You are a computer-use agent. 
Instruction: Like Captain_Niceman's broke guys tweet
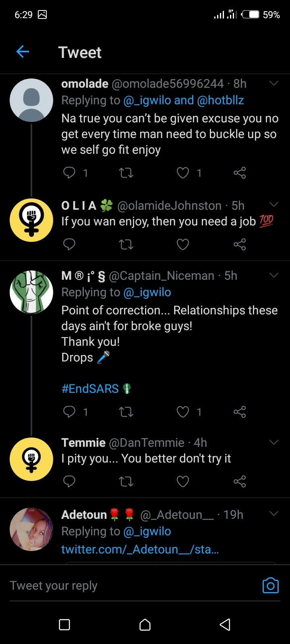click(x=183, y=412)
